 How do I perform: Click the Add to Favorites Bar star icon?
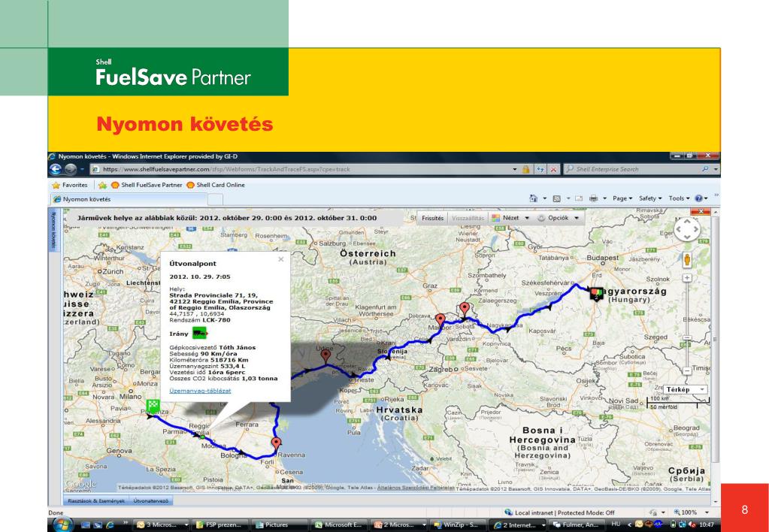tap(102, 186)
